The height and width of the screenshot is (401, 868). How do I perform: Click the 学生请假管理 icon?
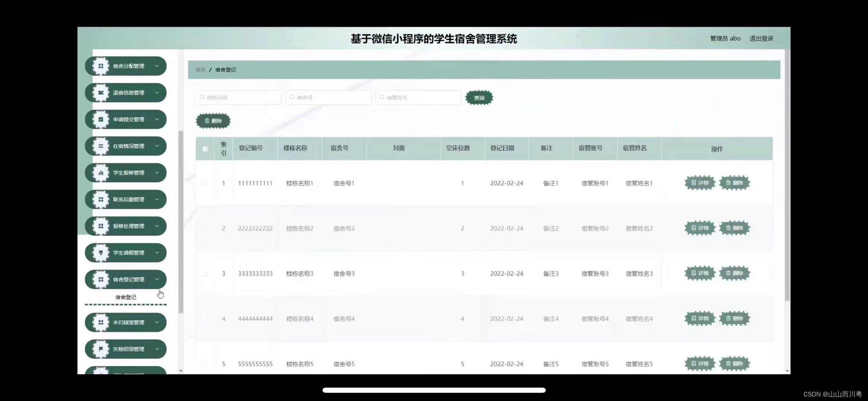[x=101, y=253]
